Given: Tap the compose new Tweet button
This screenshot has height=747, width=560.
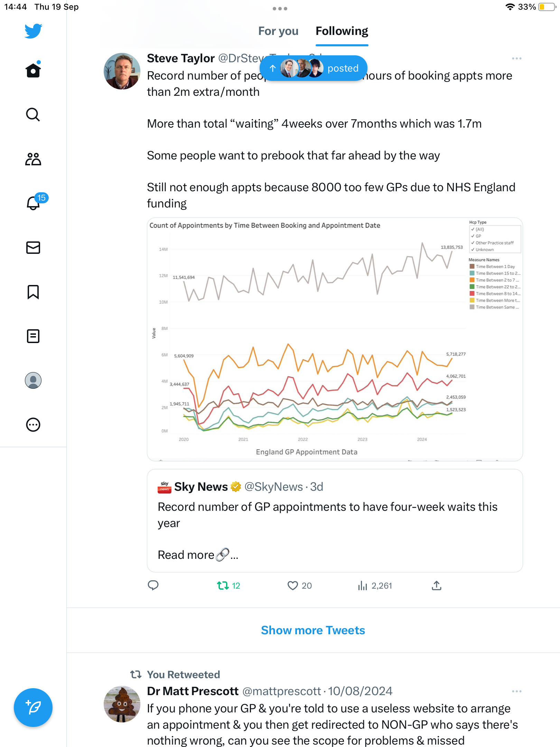Looking at the screenshot, I should pyautogui.click(x=33, y=708).
